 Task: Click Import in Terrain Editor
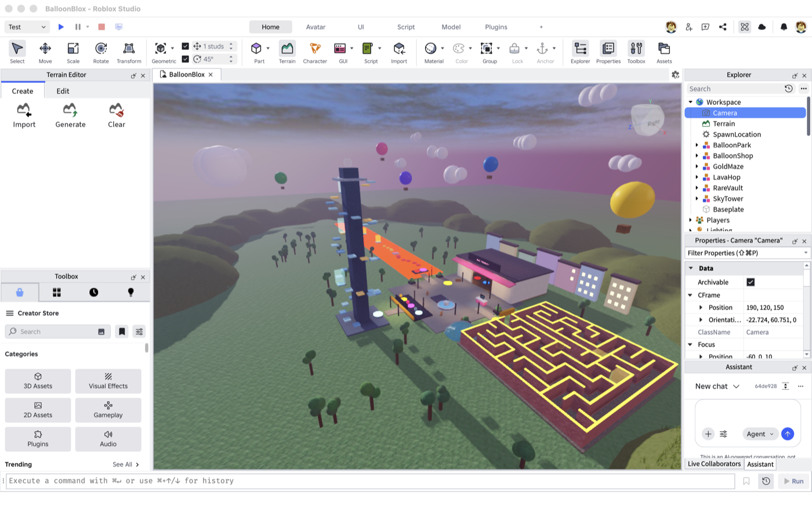coord(24,116)
